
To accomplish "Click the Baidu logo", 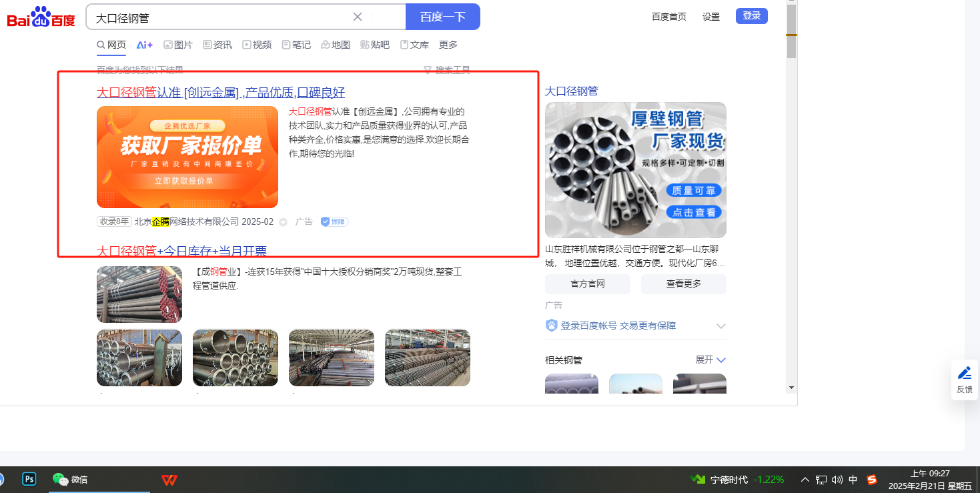I will click(x=41, y=17).
